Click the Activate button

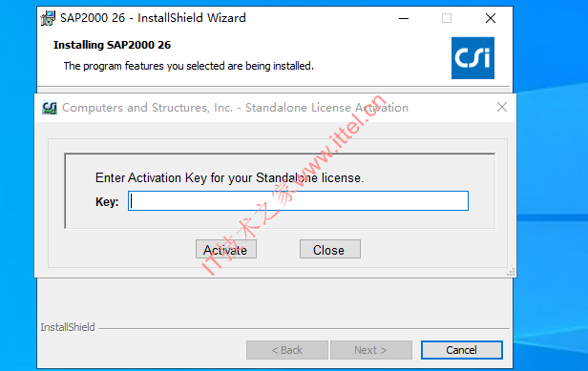click(x=226, y=249)
